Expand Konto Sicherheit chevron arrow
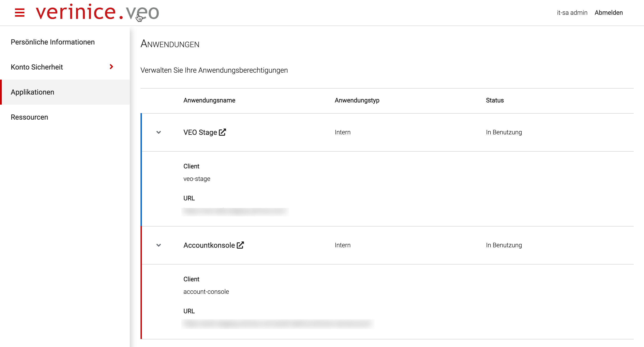 pyautogui.click(x=111, y=67)
